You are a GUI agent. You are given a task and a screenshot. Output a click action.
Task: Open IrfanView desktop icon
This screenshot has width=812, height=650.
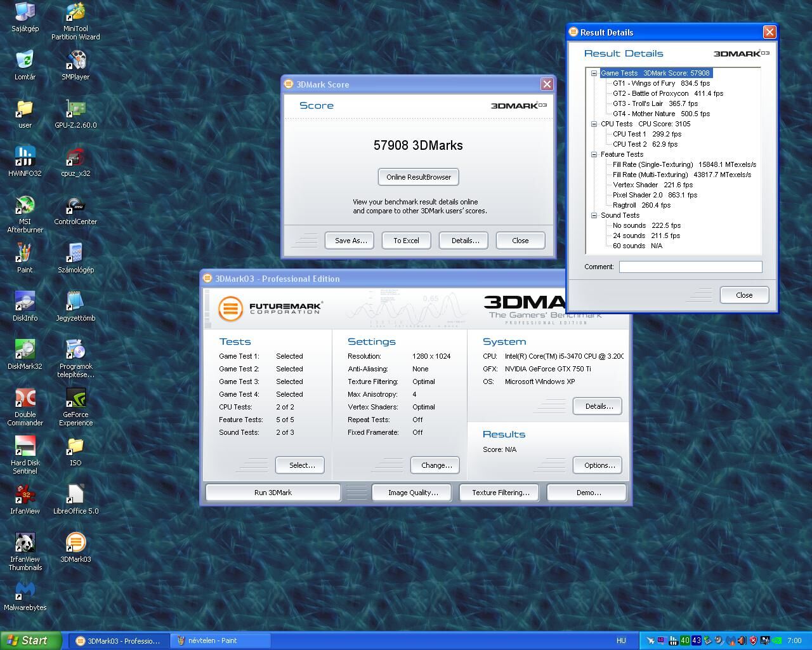[x=25, y=500]
